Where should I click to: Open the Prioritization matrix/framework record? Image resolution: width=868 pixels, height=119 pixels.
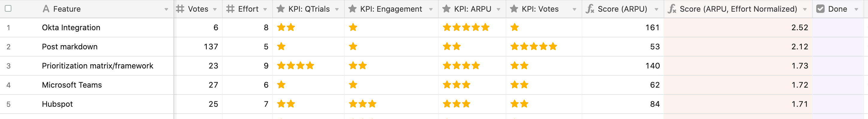[97, 66]
